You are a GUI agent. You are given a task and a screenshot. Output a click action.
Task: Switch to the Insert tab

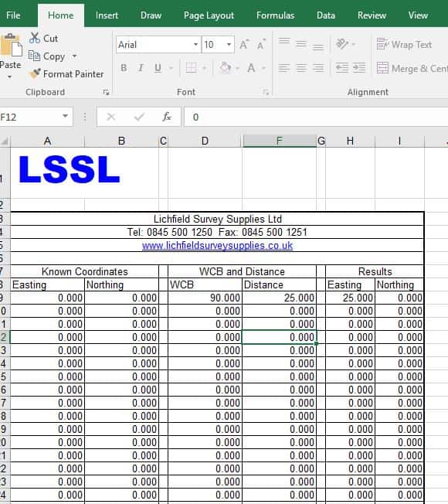click(x=107, y=15)
